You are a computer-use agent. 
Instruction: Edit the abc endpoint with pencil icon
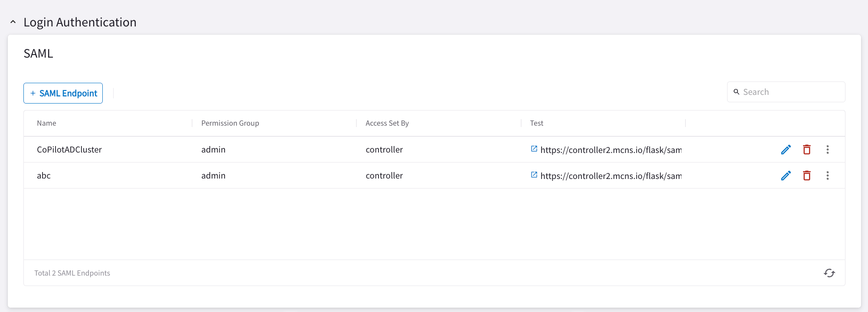click(786, 175)
